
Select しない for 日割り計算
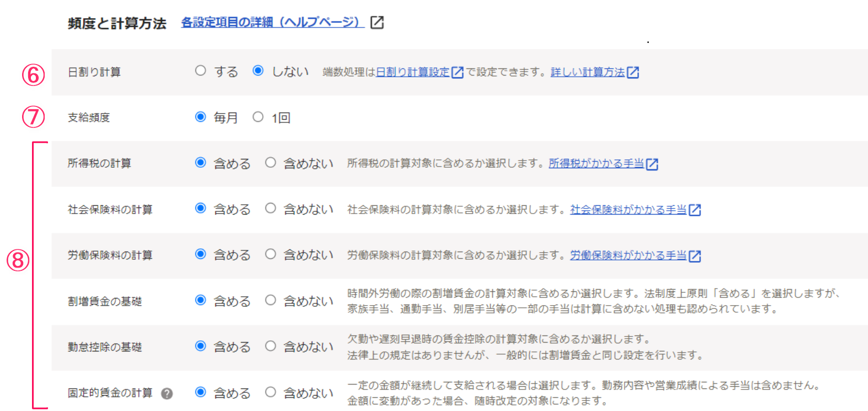[258, 71]
